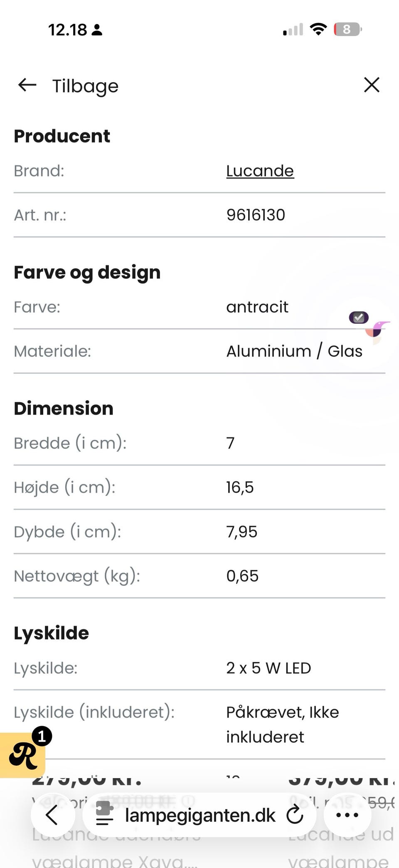This screenshot has height=868, width=399.
Task: Tap the notification badge showing 1
Action: pos(42,737)
